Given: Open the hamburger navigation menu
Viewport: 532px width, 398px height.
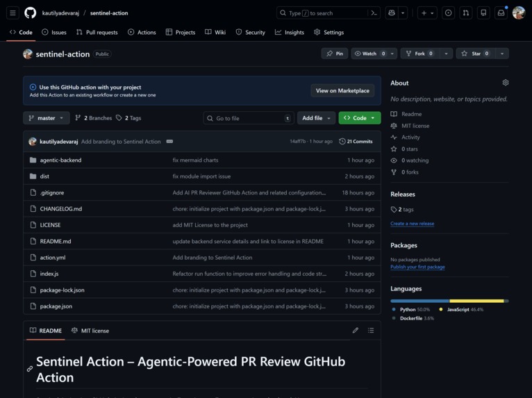Looking at the screenshot, I should [13, 13].
